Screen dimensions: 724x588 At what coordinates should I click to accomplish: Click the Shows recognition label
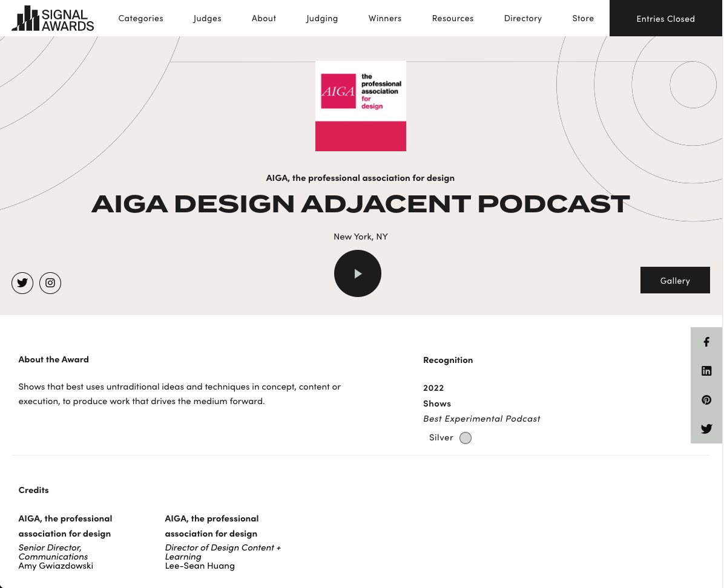tap(437, 403)
